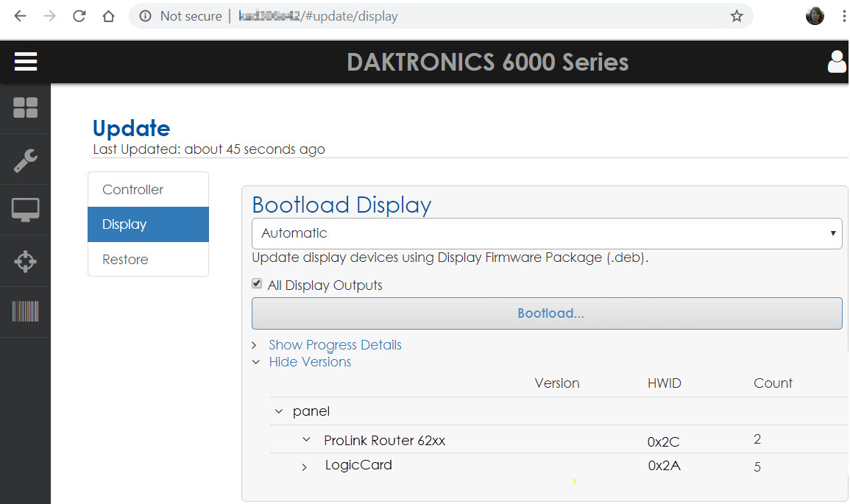Uncheck the All Display Outputs checkbox
850x504 pixels.
coord(257,284)
